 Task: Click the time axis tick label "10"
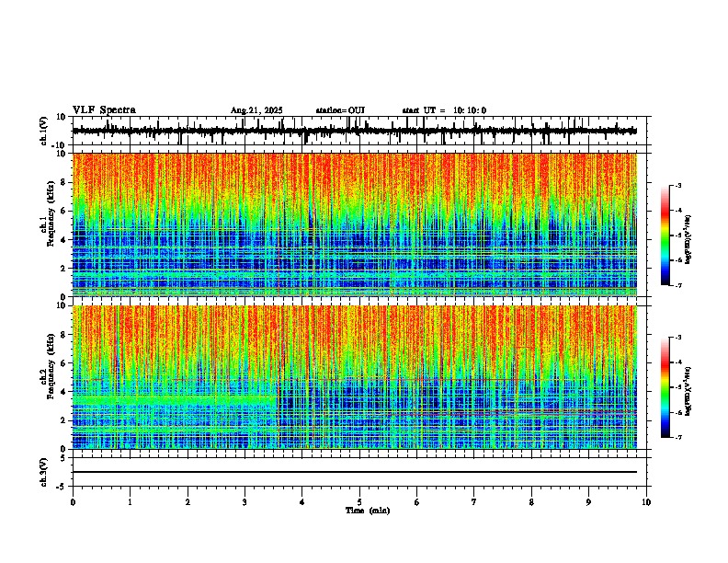coord(646,502)
